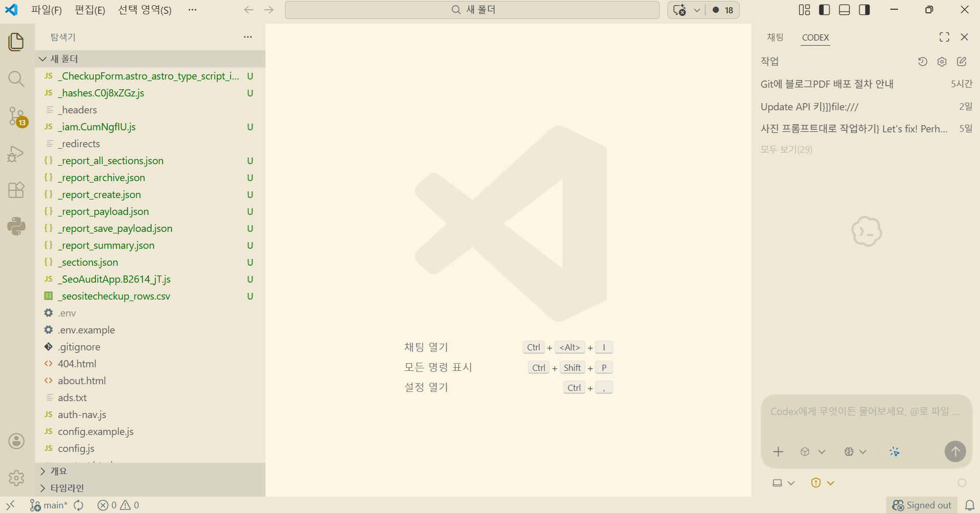Open the 선택 영역(S) menu
980x514 pixels.
pos(145,10)
